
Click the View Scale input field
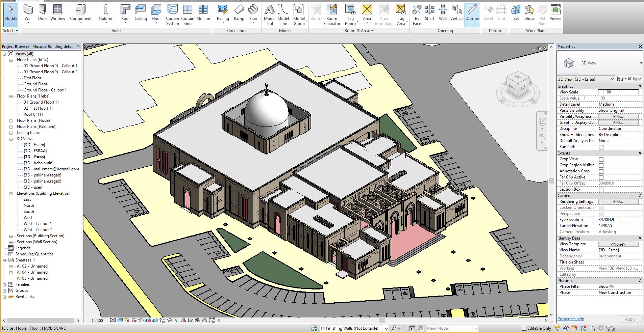pos(618,92)
